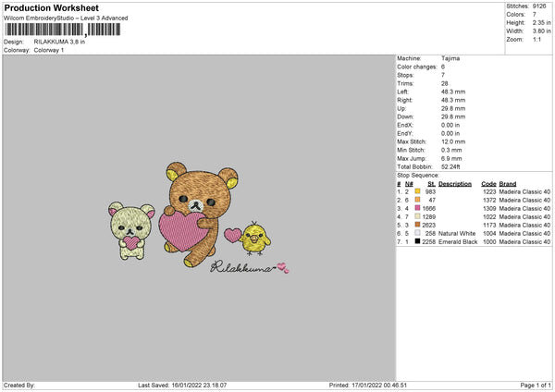Select the Rilakkuma embroidery design preview
Image resolution: width=555 pixels, height=392 pixels.
[x=199, y=218]
